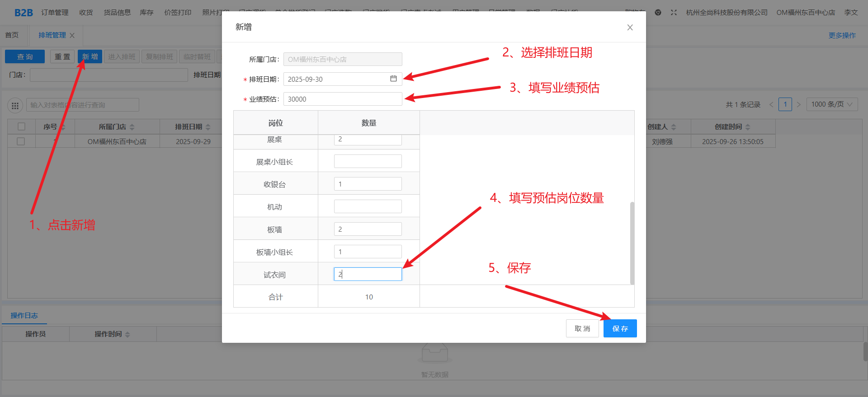Click the Chrome browser icon in header
The image size is (868, 397).
coord(658,13)
